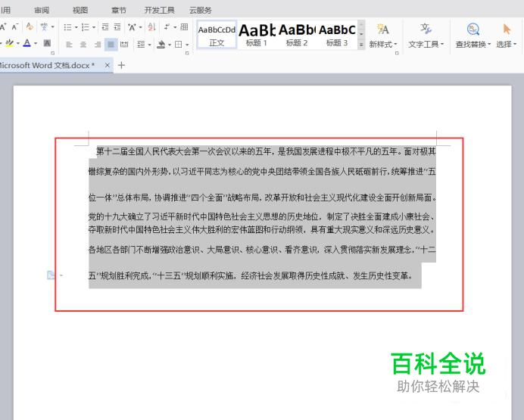Open line spacing dropdown arrow

(x=149, y=45)
